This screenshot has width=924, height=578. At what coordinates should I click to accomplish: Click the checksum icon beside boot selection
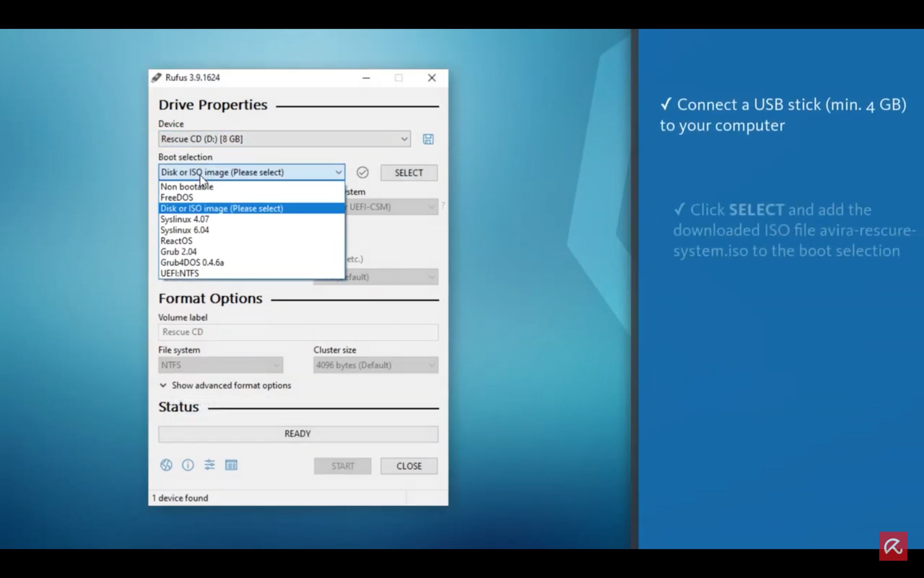pyautogui.click(x=363, y=173)
